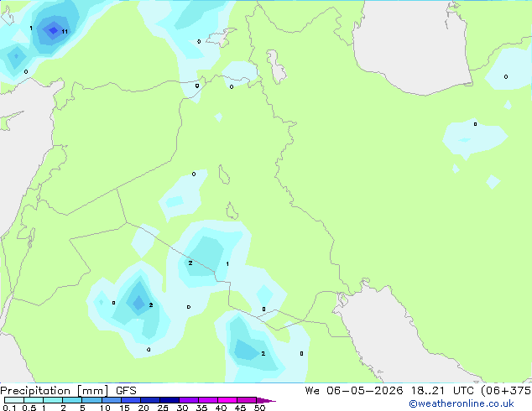This screenshot has height=411, width=532.
Task: Click the 50 legend scale label
Action: coord(259,408)
